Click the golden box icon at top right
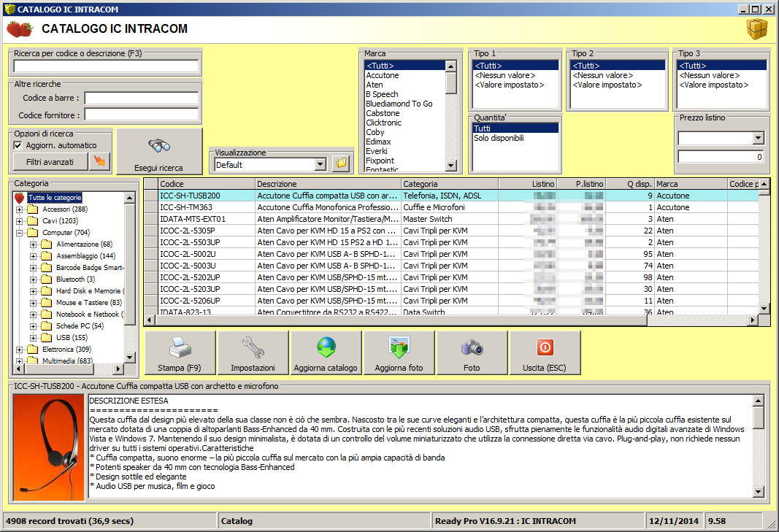The width and height of the screenshot is (779, 532). 756,29
